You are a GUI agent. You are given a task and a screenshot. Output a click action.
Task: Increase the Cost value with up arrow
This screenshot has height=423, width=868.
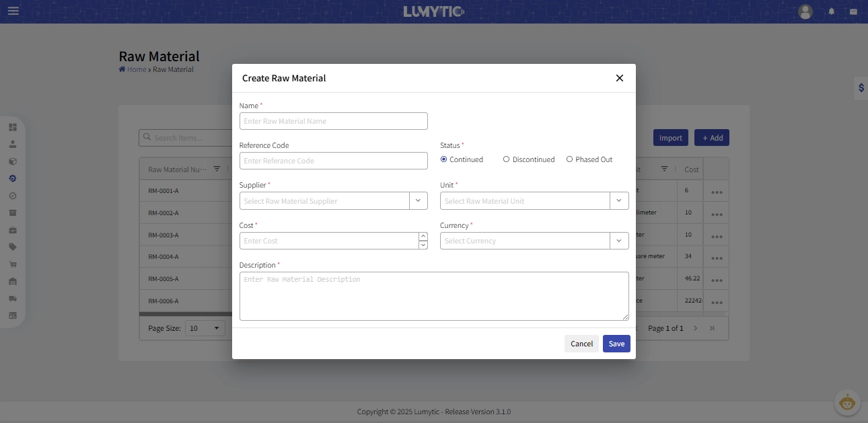[423, 237]
